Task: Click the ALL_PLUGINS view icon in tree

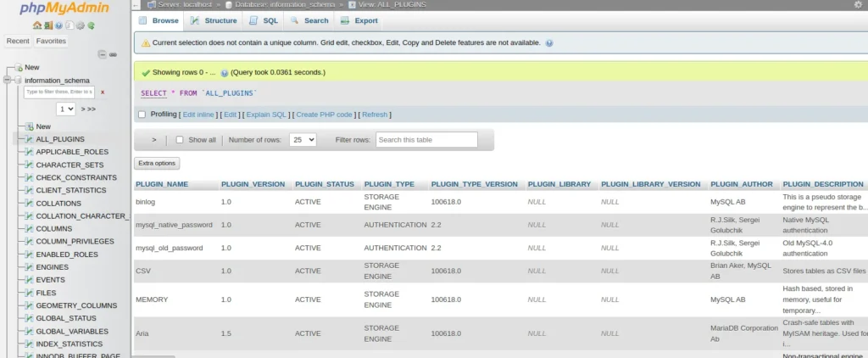Action: 30,139
